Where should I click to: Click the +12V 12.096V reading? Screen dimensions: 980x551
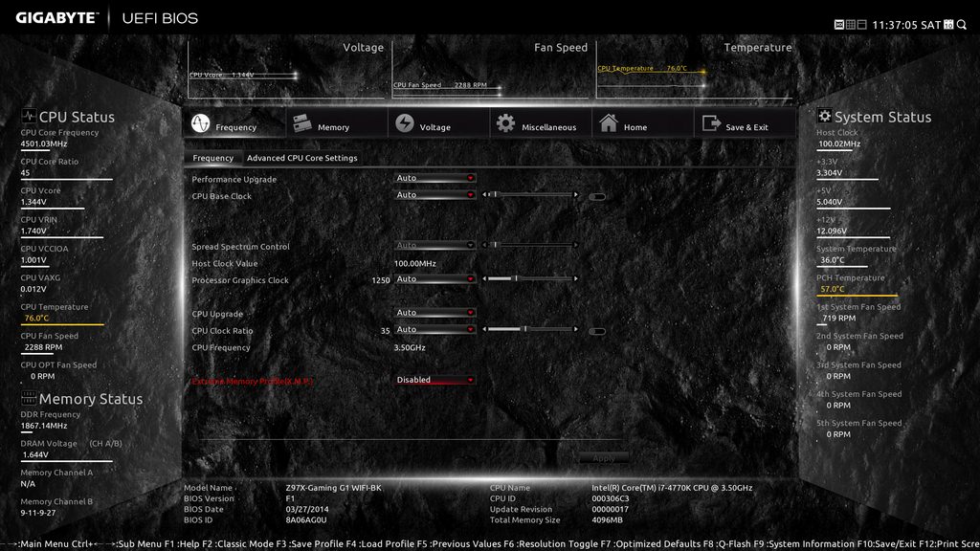pos(832,231)
